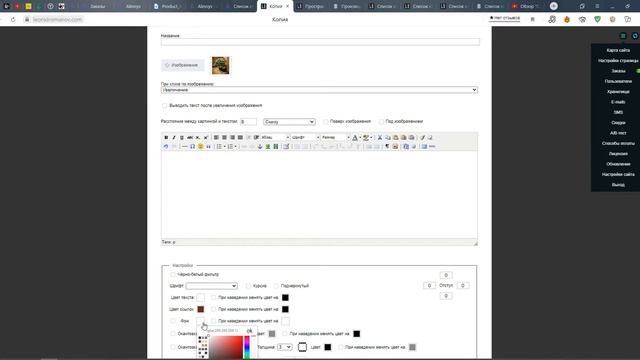640x360 pixels.
Task: Insert a horizontal rule via the editor toolbar
Action: click(x=184, y=147)
